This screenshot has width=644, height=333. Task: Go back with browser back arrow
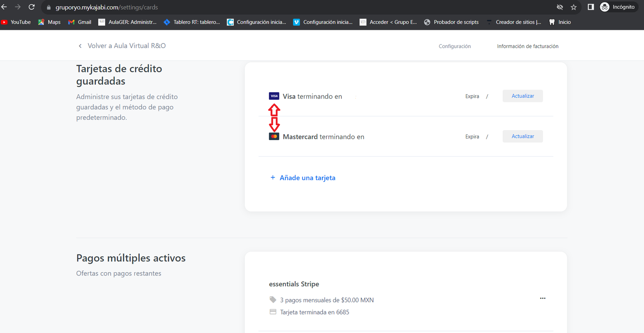point(4,7)
